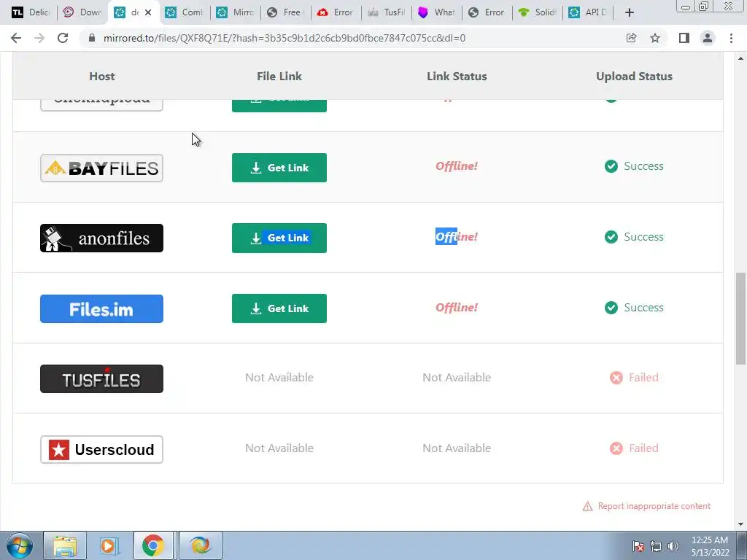Image resolution: width=747 pixels, height=560 pixels.
Task: Click Get Link for BayFiles
Action: pos(279,168)
